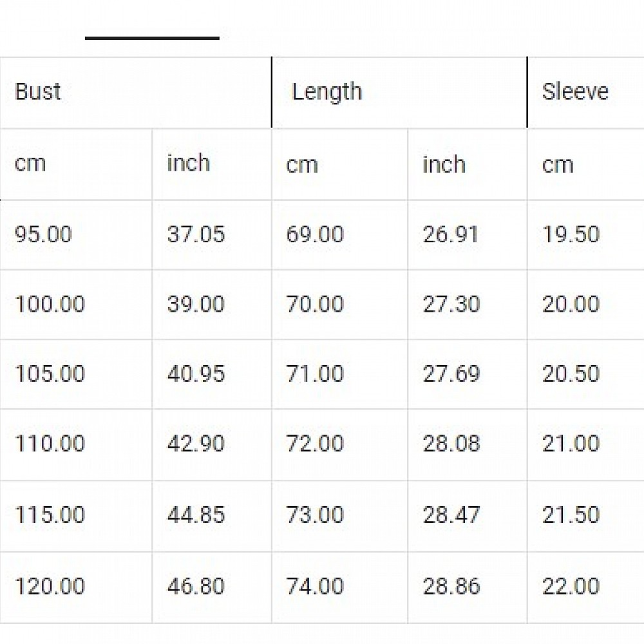Image resolution: width=644 pixels, height=644 pixels.
Task: Click the 26.91 length inch cell
Action: pyautogui.click(x=451, y=234)
